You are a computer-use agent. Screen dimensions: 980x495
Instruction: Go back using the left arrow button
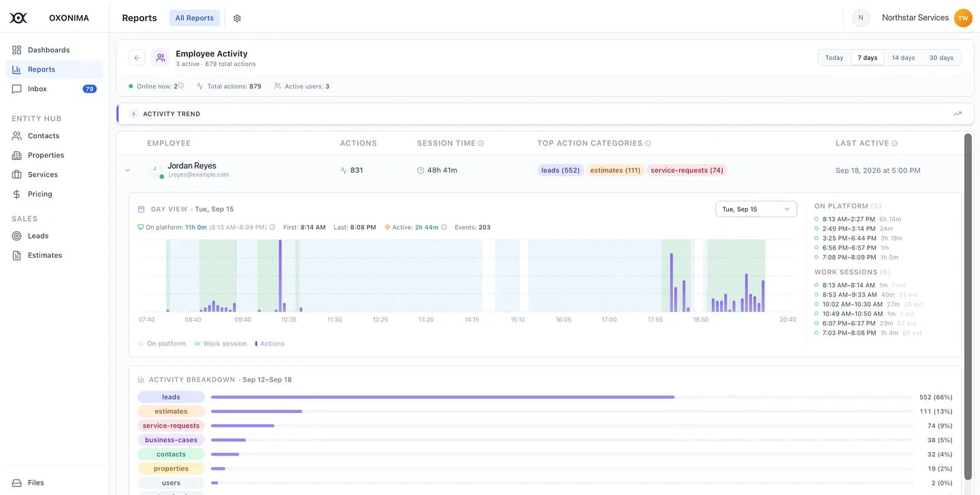pyautogui.click(x=137, y=58)
